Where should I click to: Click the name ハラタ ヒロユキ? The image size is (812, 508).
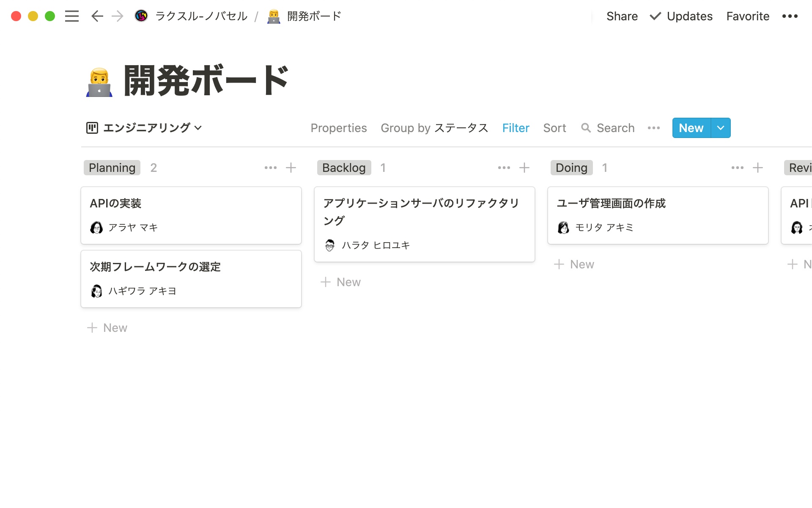376,246
